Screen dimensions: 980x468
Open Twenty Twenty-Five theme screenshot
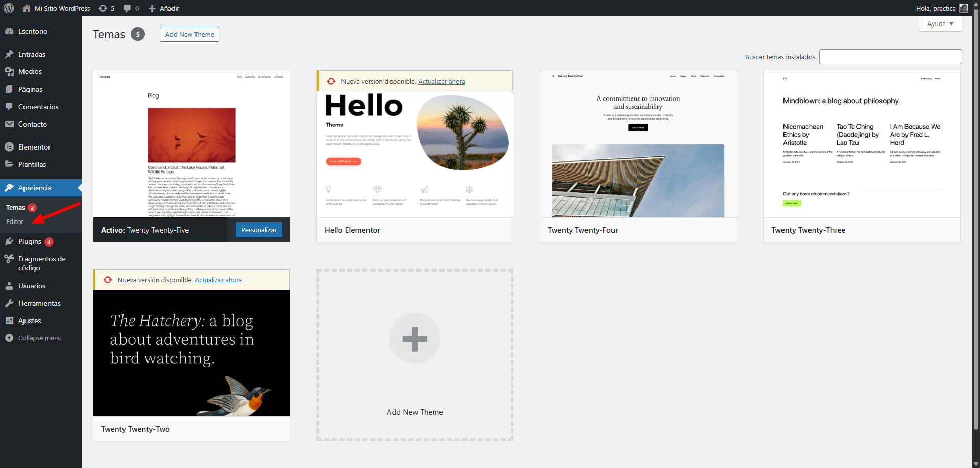[x=191, y=144]
